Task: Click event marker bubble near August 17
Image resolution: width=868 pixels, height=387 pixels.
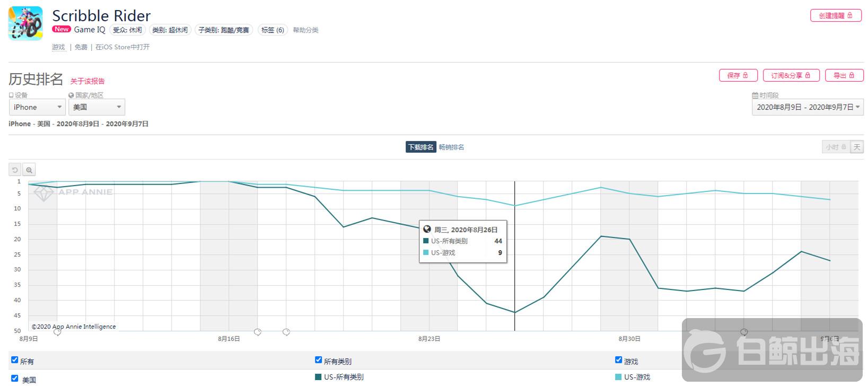Action: point(258,332)
